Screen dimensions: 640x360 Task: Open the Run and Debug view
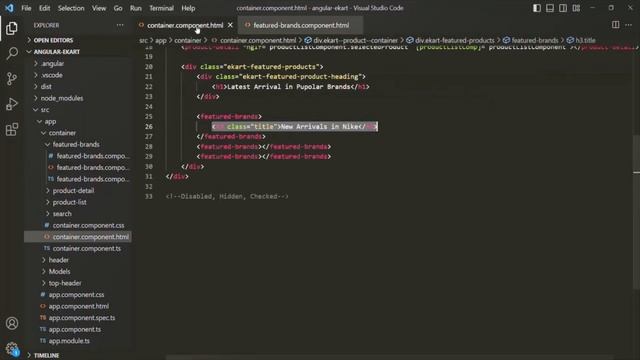(12, 104)
